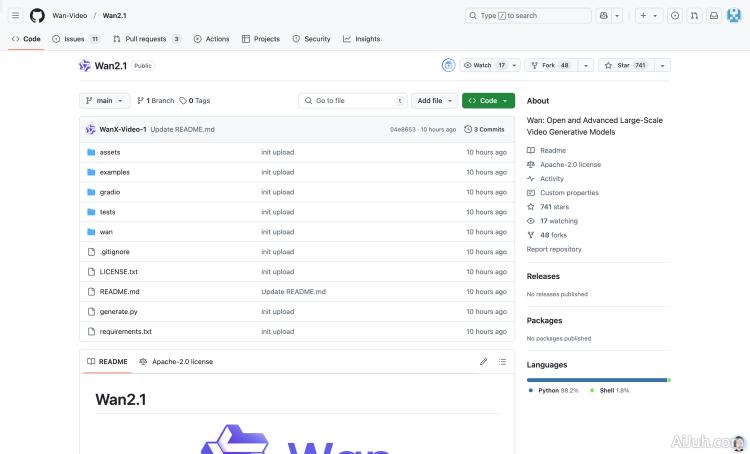This screenshot has width=750, height=454.
Task: Fork the Wan2.1 repository
Action: coord(549,65)
